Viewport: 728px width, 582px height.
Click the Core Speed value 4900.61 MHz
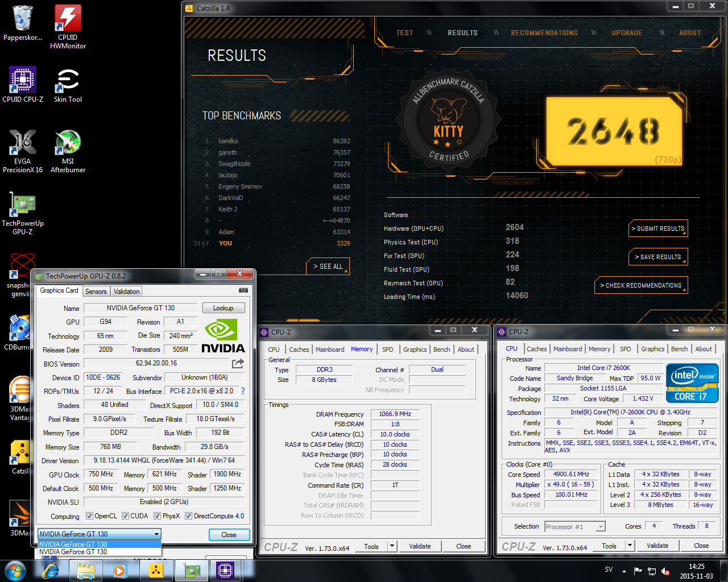pyautogui.click(x=571, y=474)
